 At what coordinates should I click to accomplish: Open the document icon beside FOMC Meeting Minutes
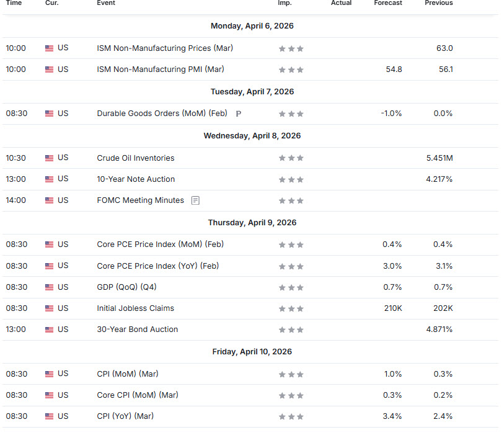coord(195,200)
